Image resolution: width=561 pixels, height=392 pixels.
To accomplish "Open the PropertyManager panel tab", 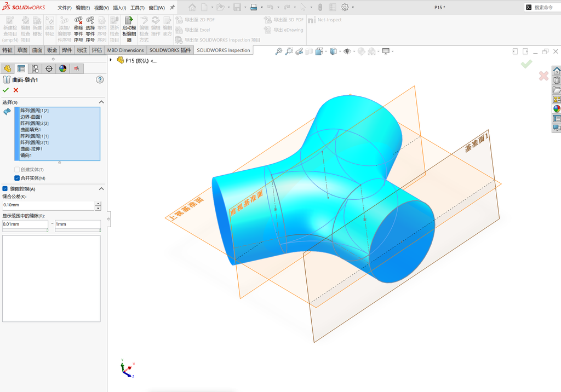I will 21,68.
